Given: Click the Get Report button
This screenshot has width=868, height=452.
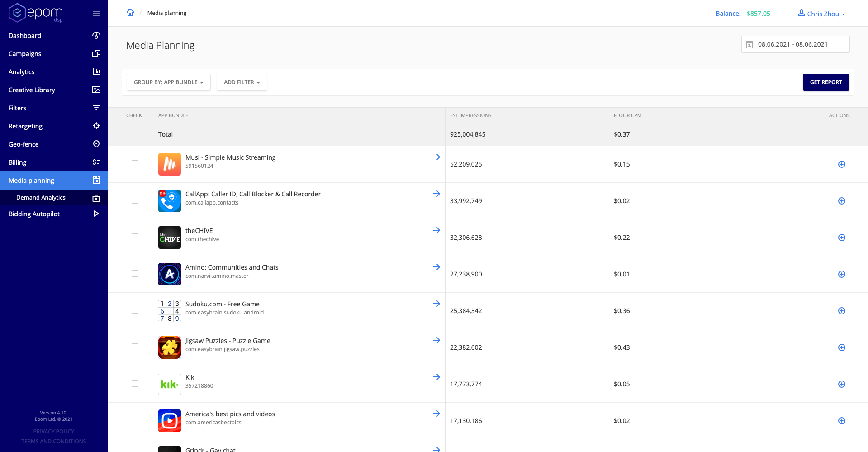Looking at the screenshot, I should pyautogui.click(x=826, y=82).
